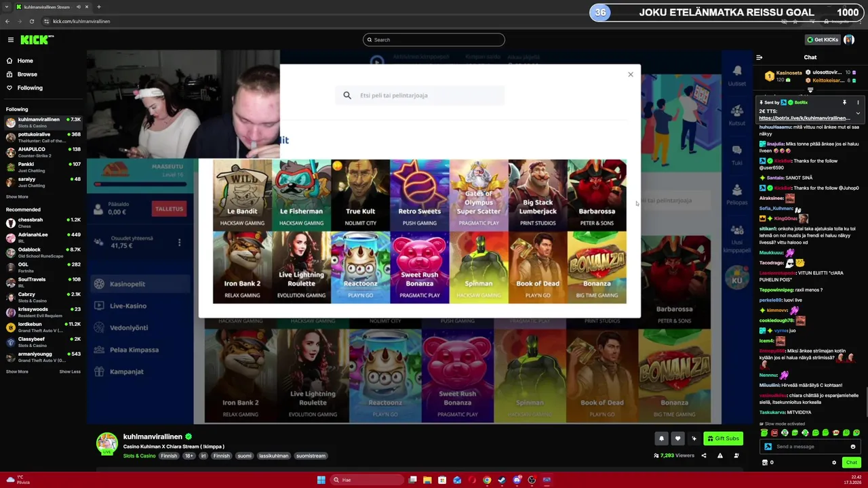
Task: Open the Kick hamburger menu
Action: (x=10, y=40)
